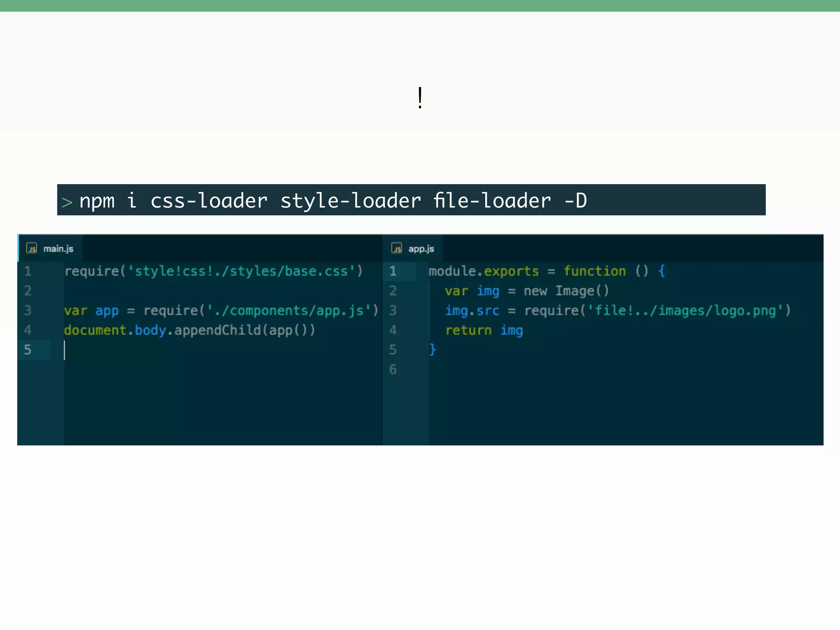840x630 pixels.
Task: Click the green terminal prompt arrow
Action: tap(67, 202)
